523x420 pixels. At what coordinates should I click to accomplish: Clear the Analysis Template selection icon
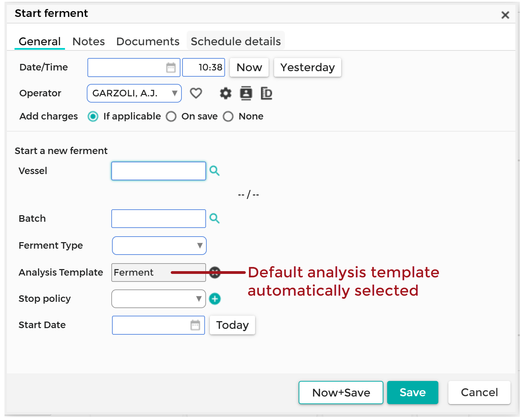pos(215,273)
